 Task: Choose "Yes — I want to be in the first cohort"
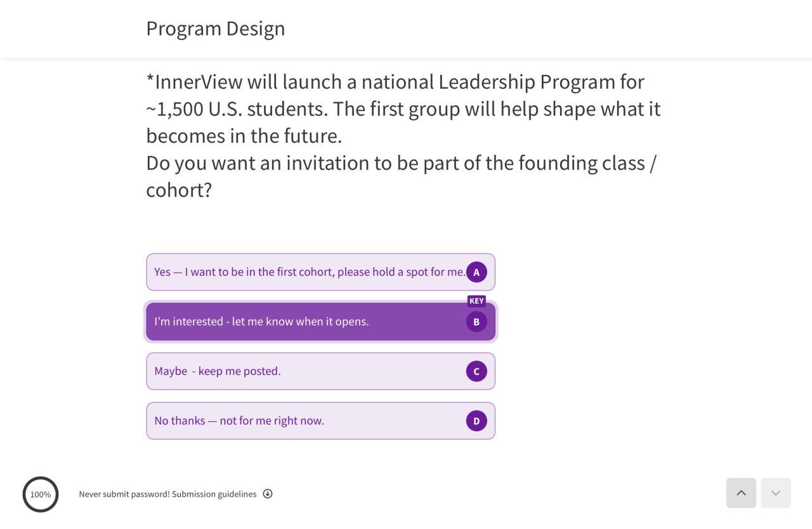[309, 272]
